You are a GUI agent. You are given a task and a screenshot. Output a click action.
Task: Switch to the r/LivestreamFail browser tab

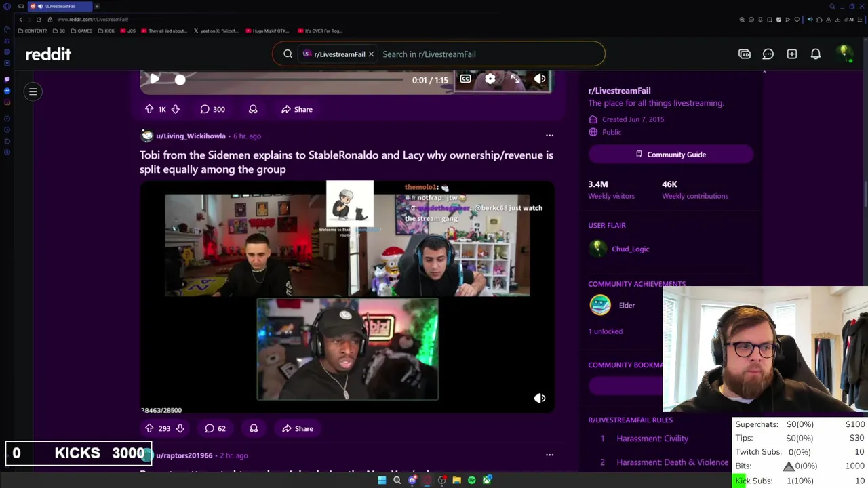60,6
